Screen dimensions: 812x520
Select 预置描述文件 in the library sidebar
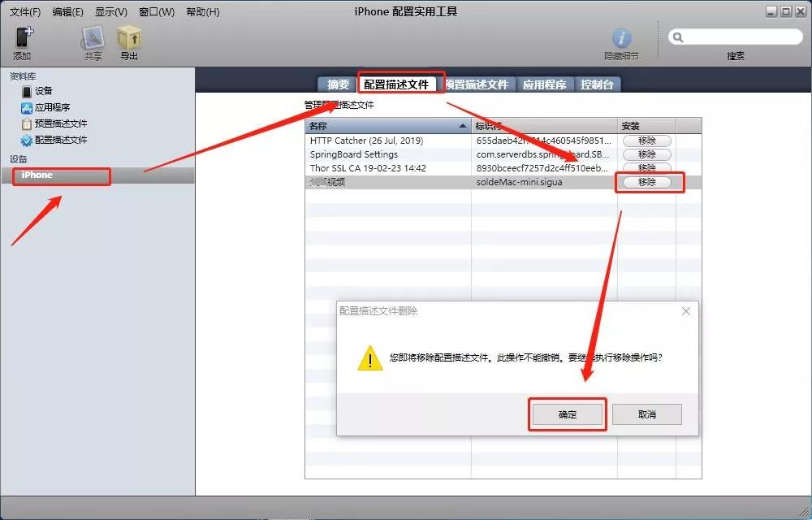pyautogui.click(x=54, y=123)
